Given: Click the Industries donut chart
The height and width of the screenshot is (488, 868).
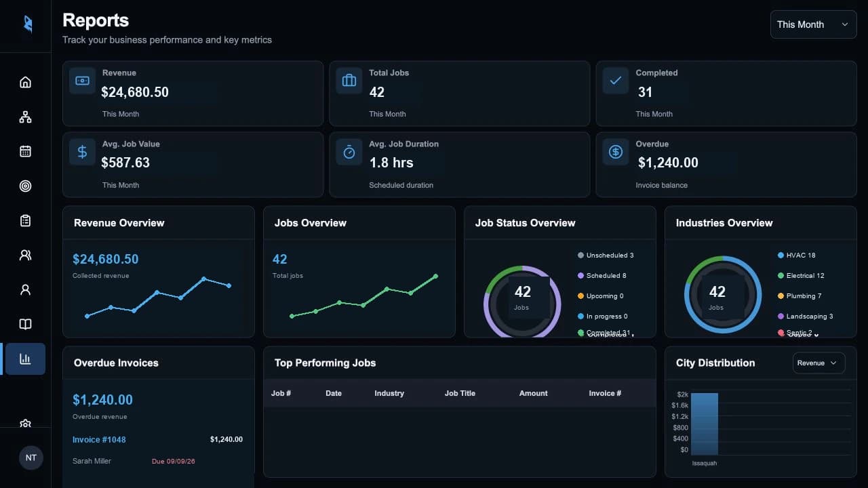Looking at the screenshot, I should click(723, 294).
